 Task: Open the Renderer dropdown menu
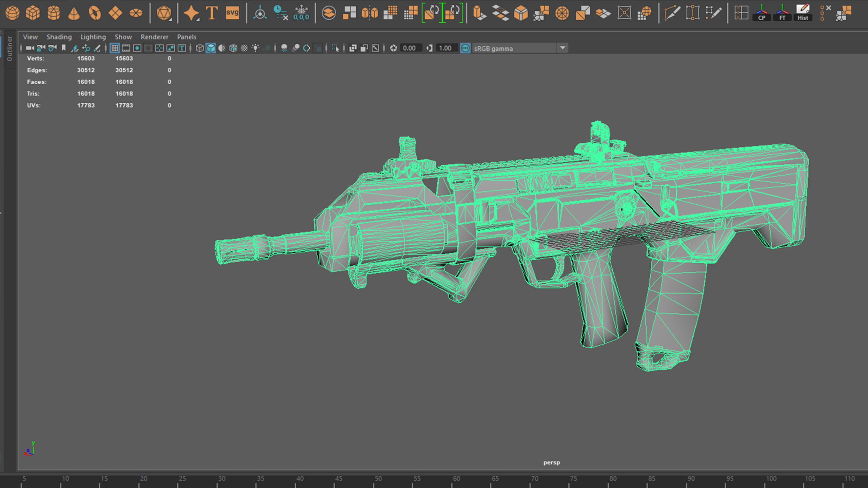(154, 37)
